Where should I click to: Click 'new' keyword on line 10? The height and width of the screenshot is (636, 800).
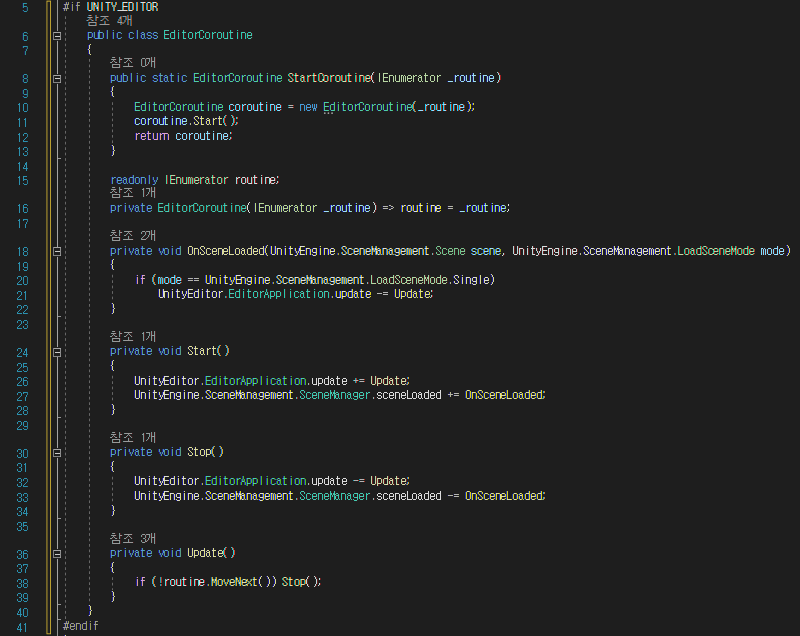(x=308, y=107)
